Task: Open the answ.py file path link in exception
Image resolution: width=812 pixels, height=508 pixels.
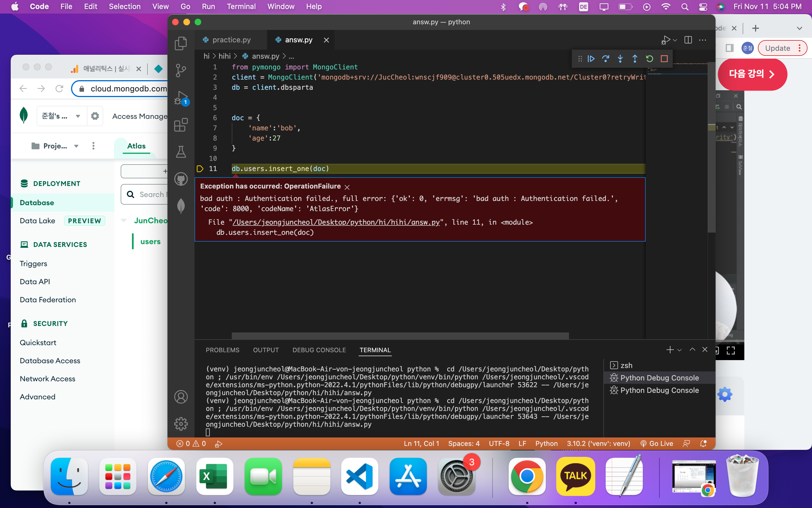Action: tap(336, 222)
